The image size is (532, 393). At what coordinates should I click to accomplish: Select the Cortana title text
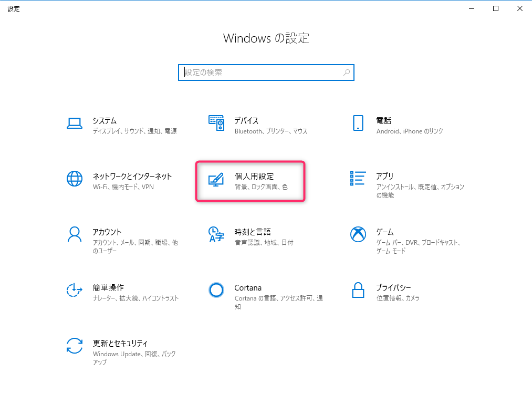248,288
